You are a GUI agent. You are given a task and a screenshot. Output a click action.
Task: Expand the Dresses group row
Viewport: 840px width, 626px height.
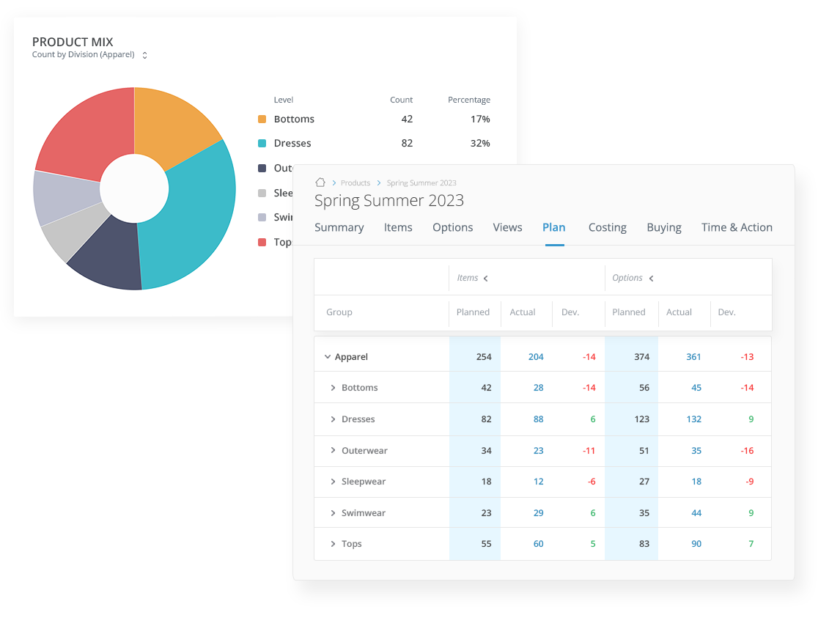334,419
